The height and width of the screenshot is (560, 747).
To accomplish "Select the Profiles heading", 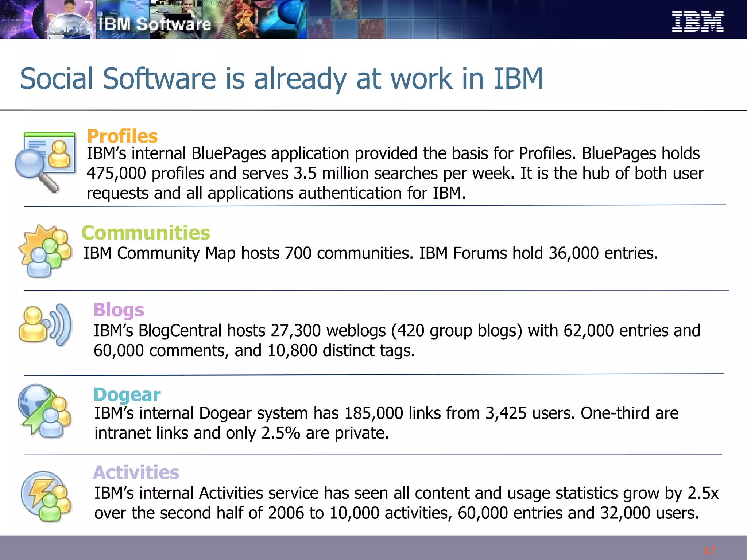I will (122, 136).
